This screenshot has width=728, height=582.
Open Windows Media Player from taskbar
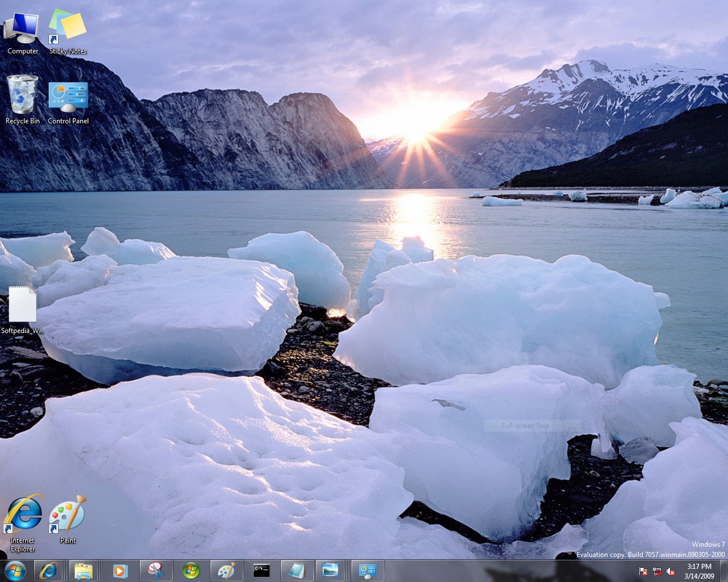[120, 570]
